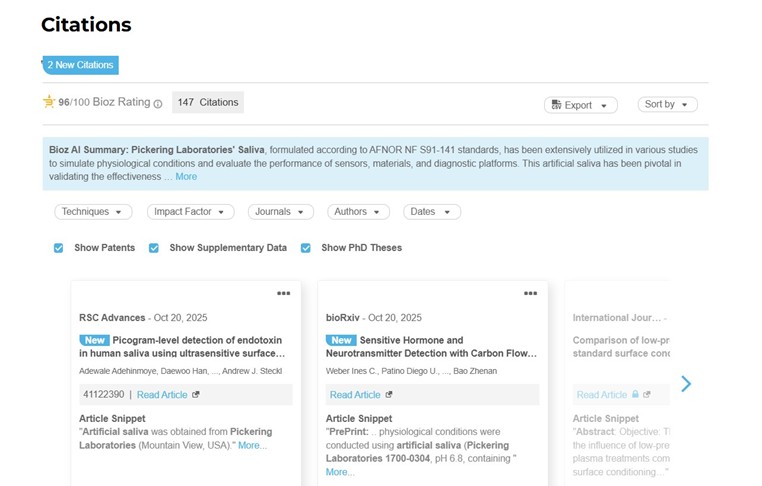
Task: Click the gold star Bioz Rating icon
Action: 49,102
